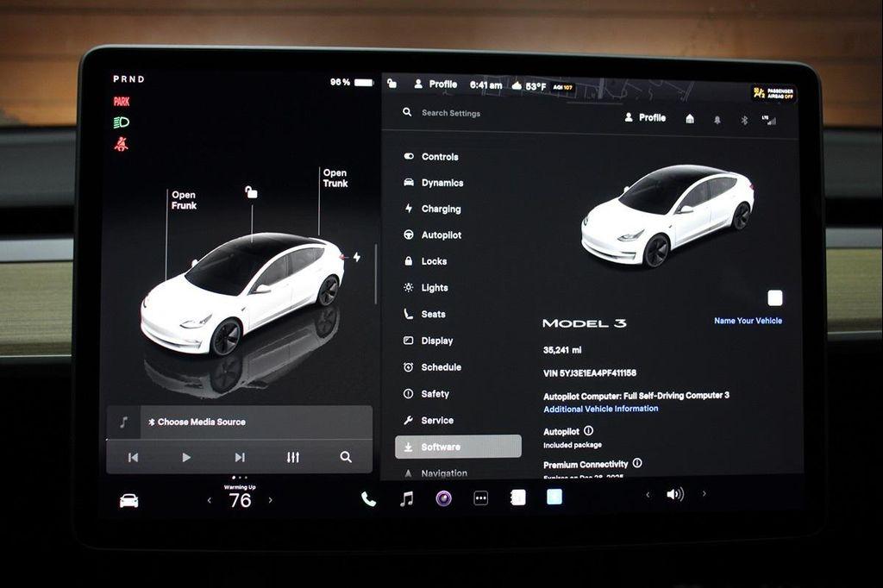Decrease cabin temperature with the left chevron

pyautogui.click(x=207, y=502)
